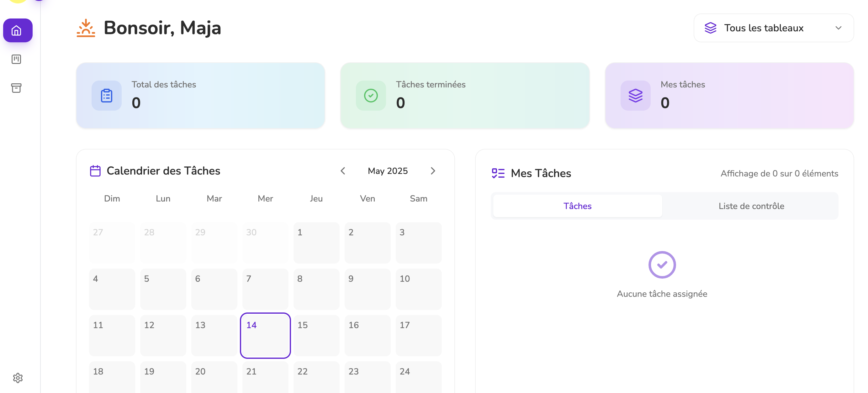Switch to the Liste de contrôle tab

coord(751,206)
